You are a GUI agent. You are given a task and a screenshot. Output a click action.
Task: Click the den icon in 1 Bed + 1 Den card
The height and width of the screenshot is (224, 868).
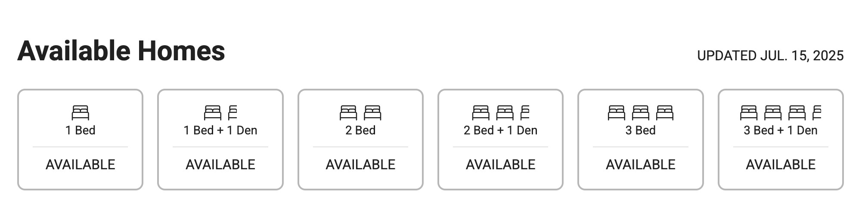[x=232, y=113]
